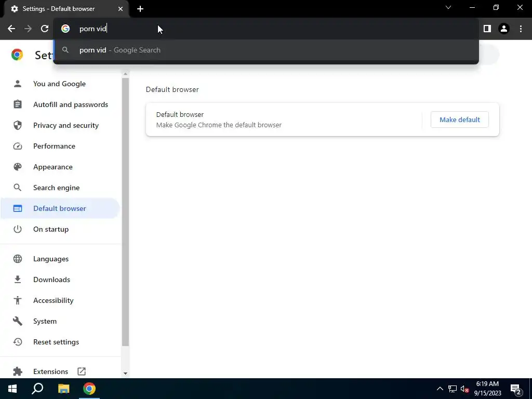Click sidebar scrollbar down arrow
Screen dimensions: 532x399
pos(126,374)
